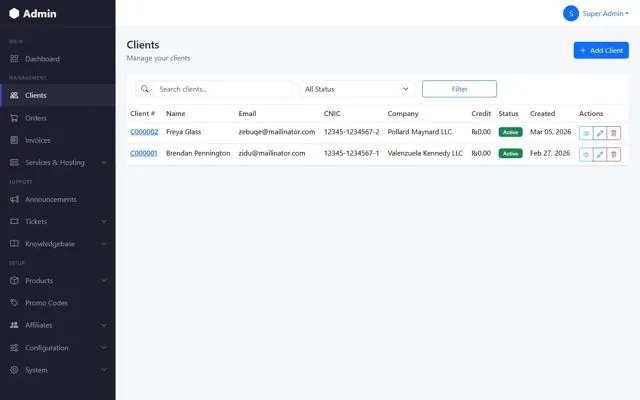
Task: Click the email zidu@mailinator.com
Action: pos(272,153)
